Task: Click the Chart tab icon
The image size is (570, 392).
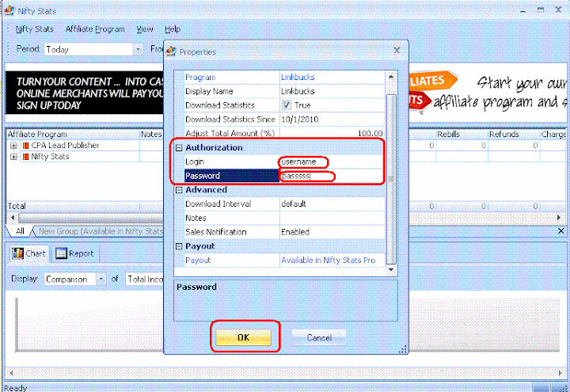Action: [17, 253]
